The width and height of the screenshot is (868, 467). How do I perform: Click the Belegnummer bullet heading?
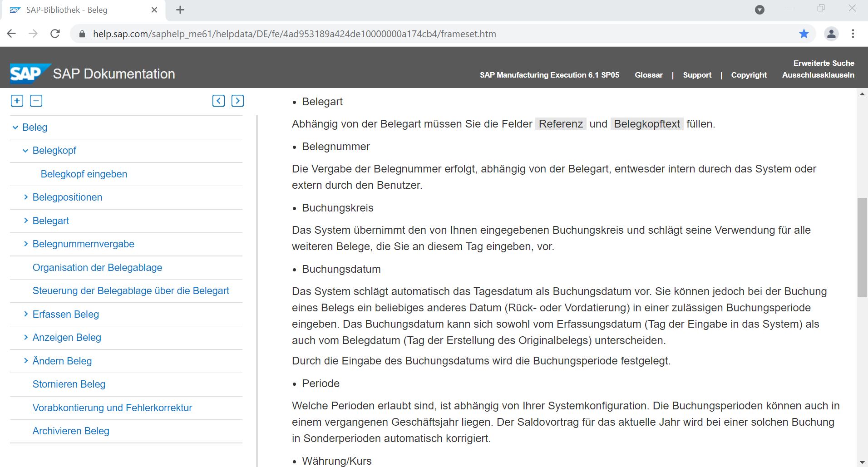click(x=336, y=147)
